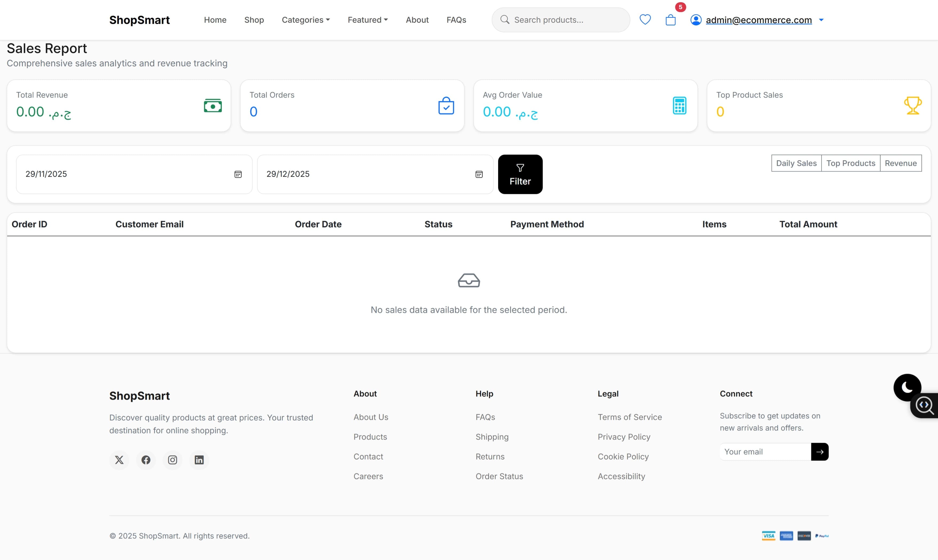The image size is (938, 560).
Task: Open the LinkedIn social link
Action: [x=199, y=460]
